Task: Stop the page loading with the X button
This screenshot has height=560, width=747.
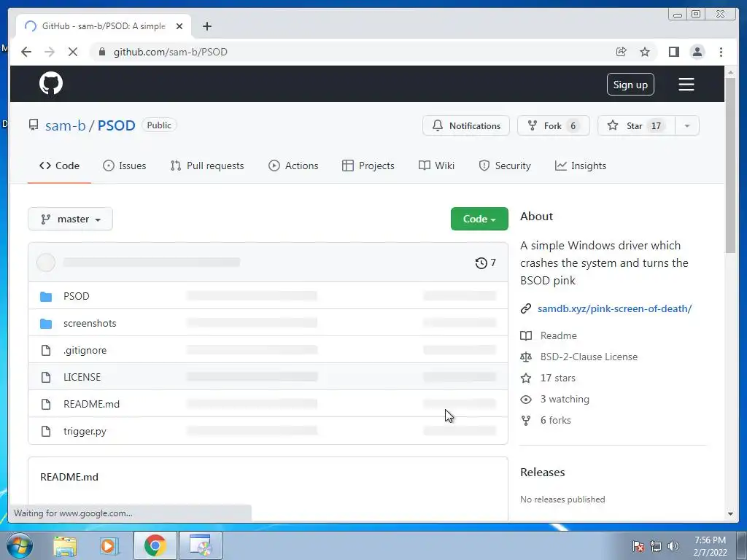Action: pos(73,52)
